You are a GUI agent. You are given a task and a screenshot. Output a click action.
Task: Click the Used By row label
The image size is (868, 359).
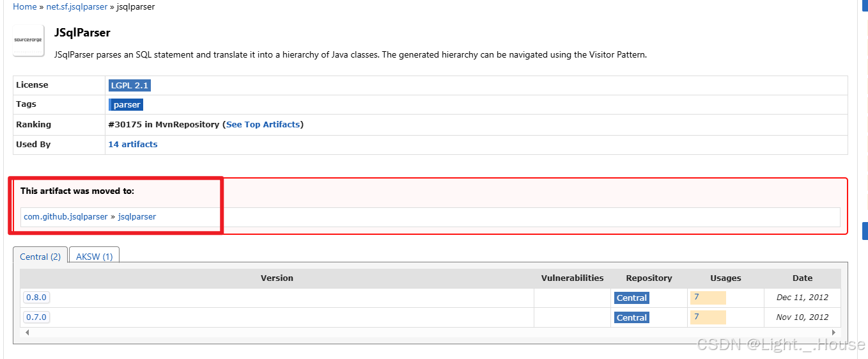point(33,144)
